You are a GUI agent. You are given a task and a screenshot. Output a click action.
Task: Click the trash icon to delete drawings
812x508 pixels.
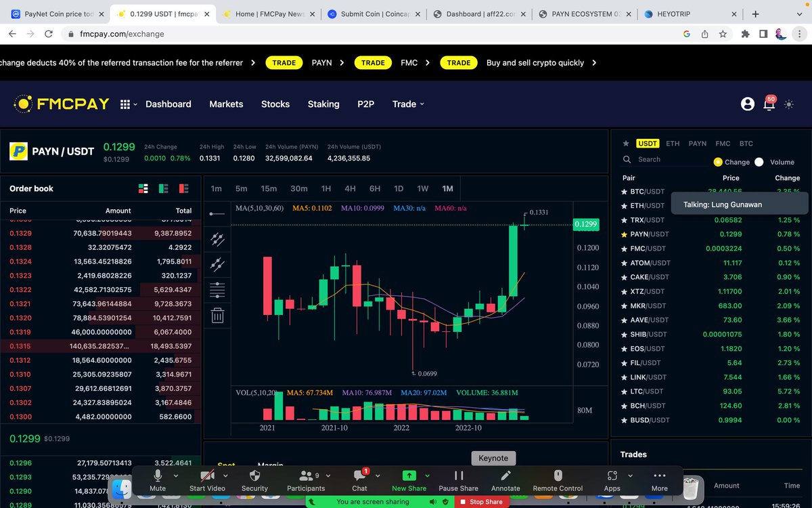[x=217, y=315]
